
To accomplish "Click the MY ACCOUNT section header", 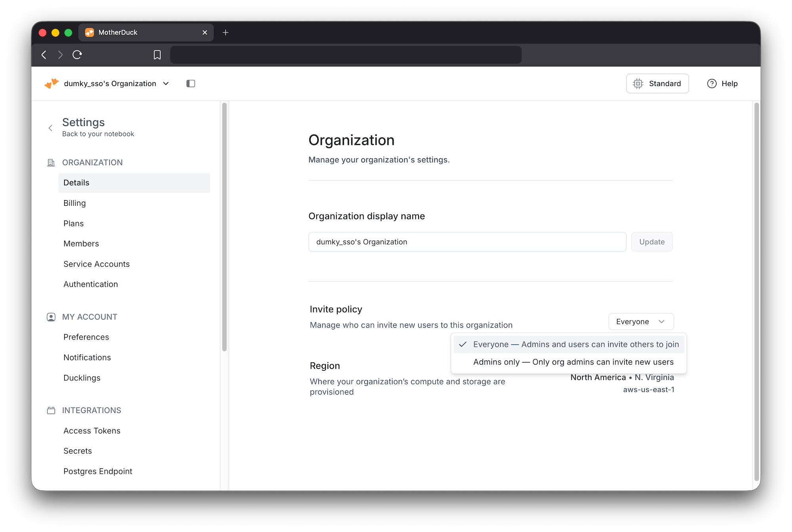I will [90, 317].
